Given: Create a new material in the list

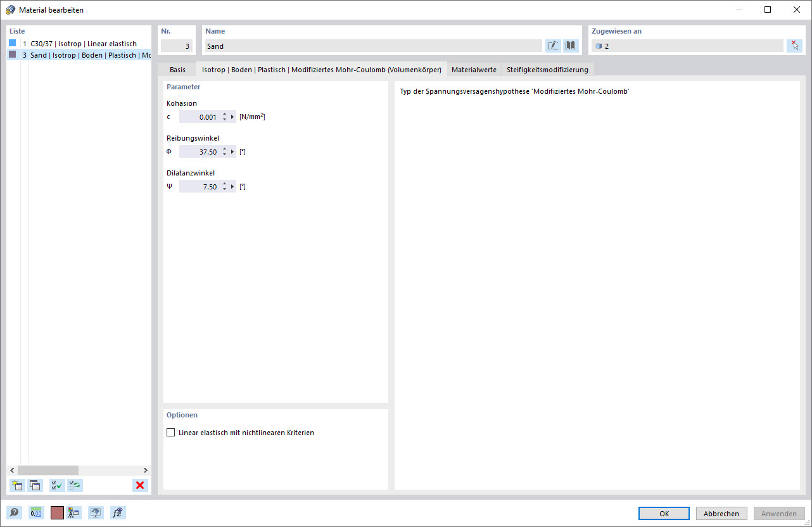Looking at the screenshot, I should tap(17, 486).
